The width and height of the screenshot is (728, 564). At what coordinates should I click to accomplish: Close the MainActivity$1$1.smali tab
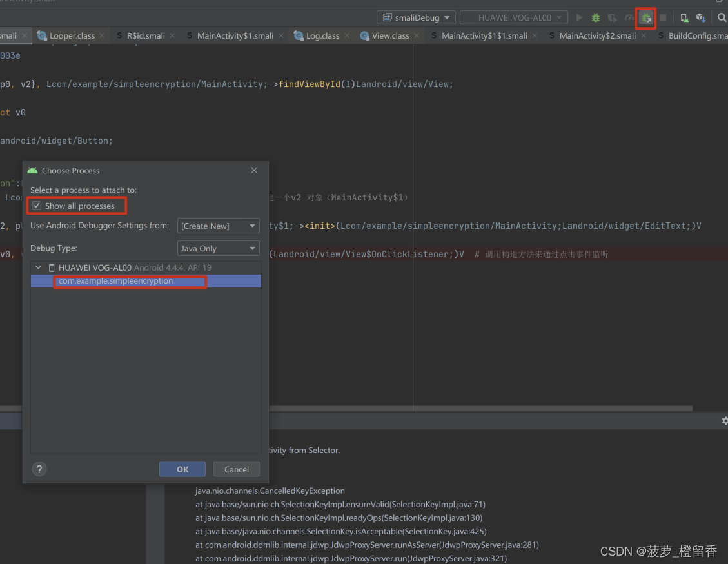pyautogui.click(x=535, y=35)
